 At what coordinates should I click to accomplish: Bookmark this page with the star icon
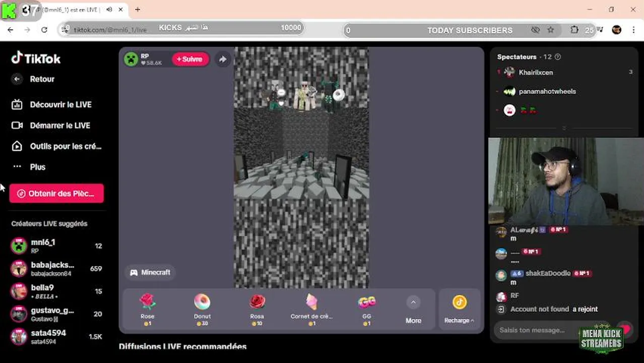pos(551,30)
